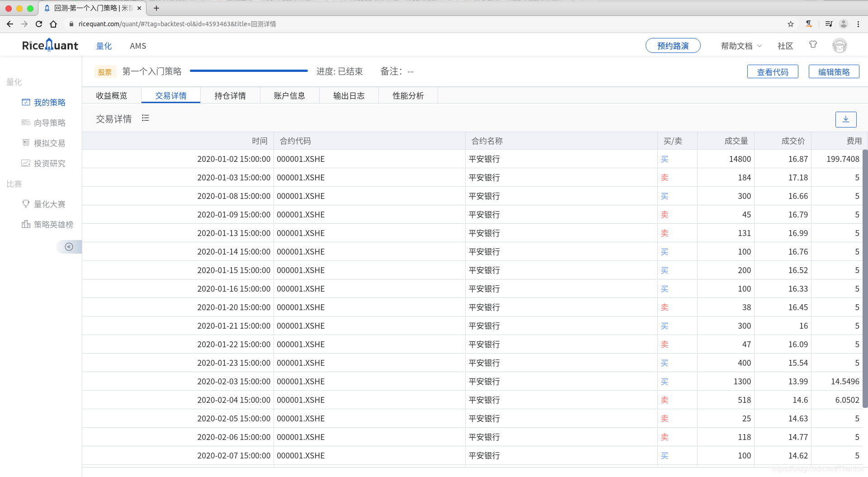868x477 pixels.
Task: Open the 持仓详情 tab
Action: [230, 95]
